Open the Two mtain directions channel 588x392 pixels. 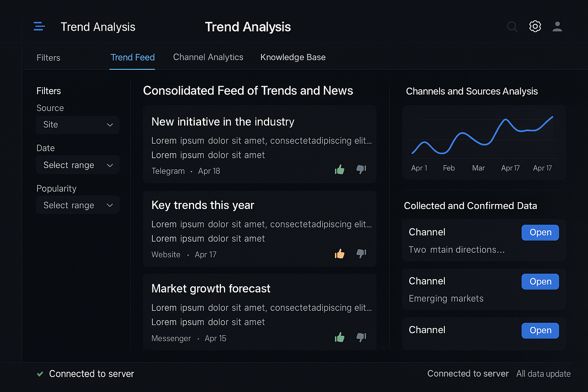[x=540, y=232]
